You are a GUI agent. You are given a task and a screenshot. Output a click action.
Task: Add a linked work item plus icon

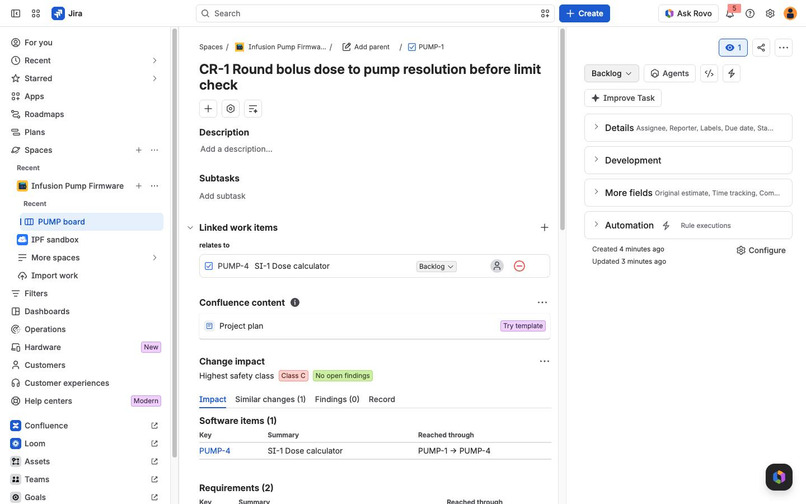544,227
